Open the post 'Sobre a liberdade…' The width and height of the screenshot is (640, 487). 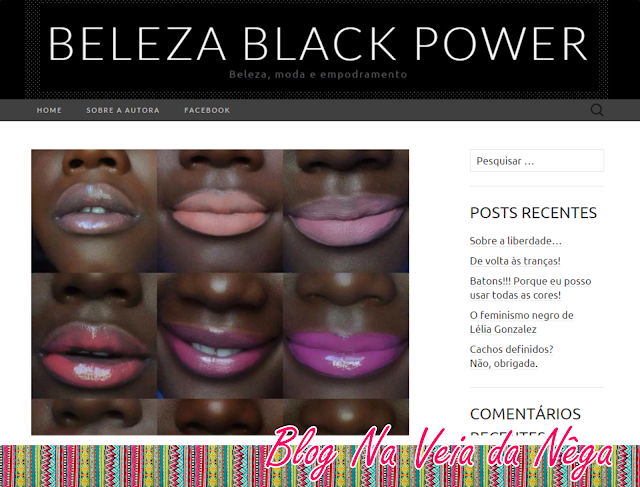pos(516,241)
